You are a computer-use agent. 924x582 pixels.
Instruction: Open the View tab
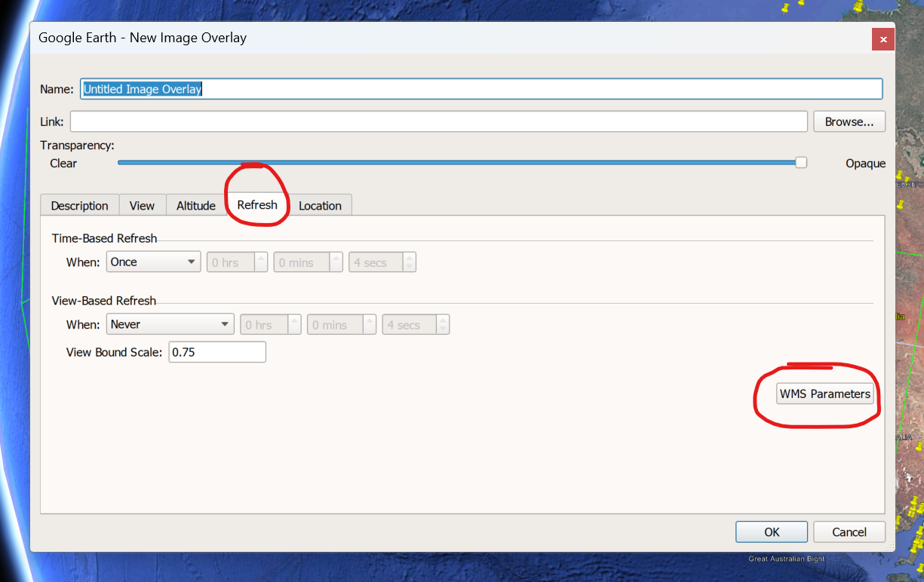pos(142,205)
